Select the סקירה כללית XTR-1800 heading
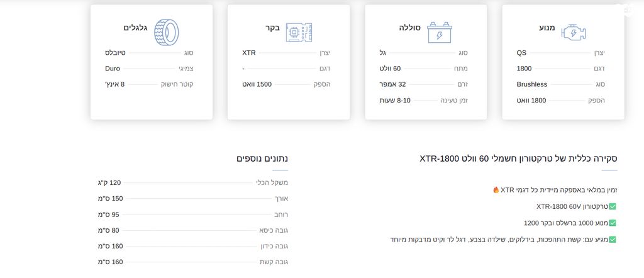The width and height of the screenshot is (644, 278). coord(518,158)
